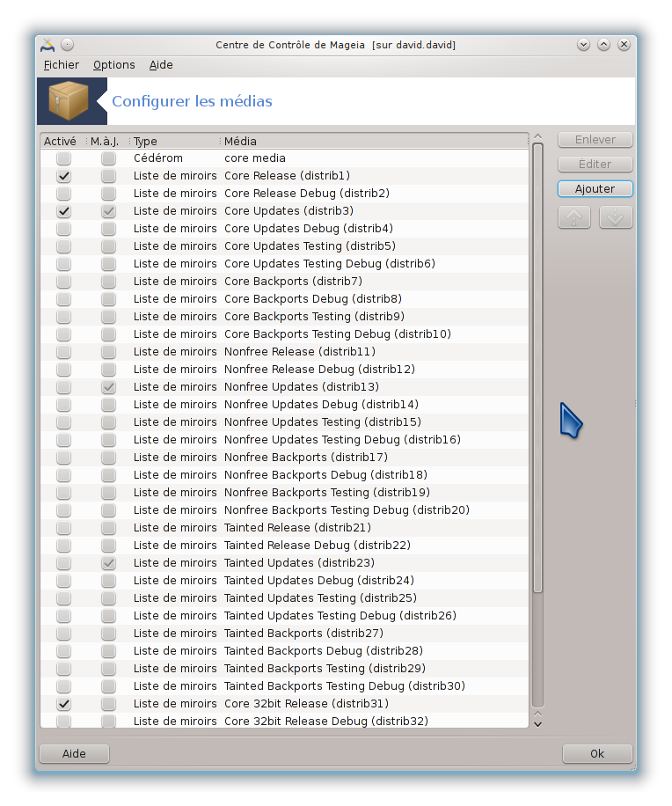Maximize the Centre de Contrôle de Mageia window

click(x=603, y=45)
